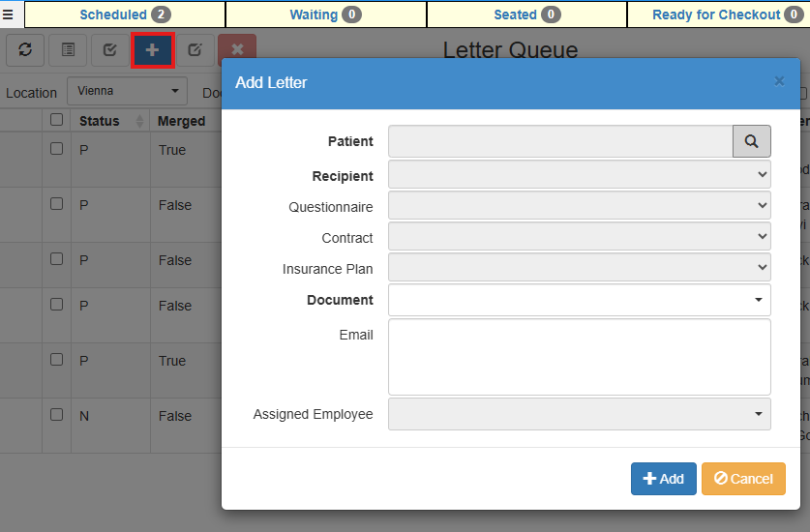This screenshot has height=532, width=810.
Task: Click the plus add letter toolbar icon
Action: [152, 50]
